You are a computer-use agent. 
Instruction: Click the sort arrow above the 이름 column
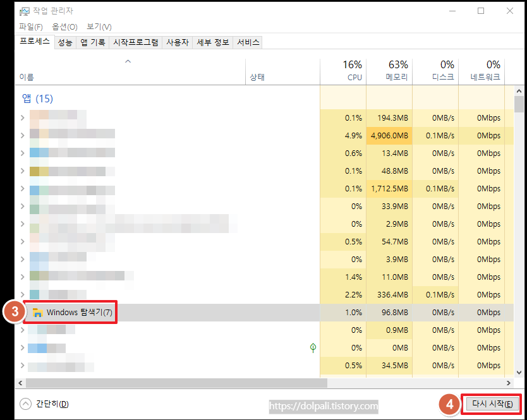128,61
